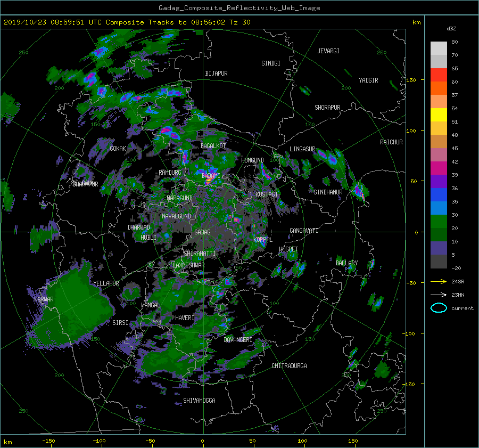
Task: Click the SHORAPUR city label
Action: pos(327,108)
